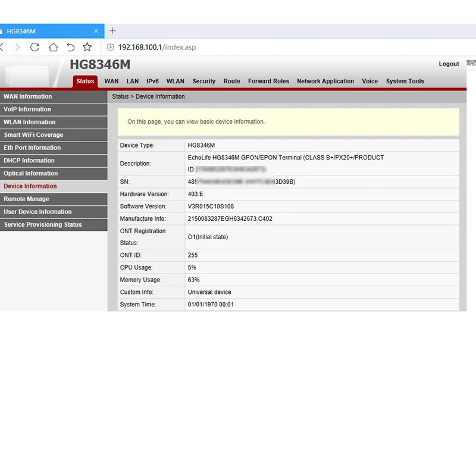Select Optical Information in sidebar
Image resolution: width=476 pixels, height=476 pixels.
[54, 173]
